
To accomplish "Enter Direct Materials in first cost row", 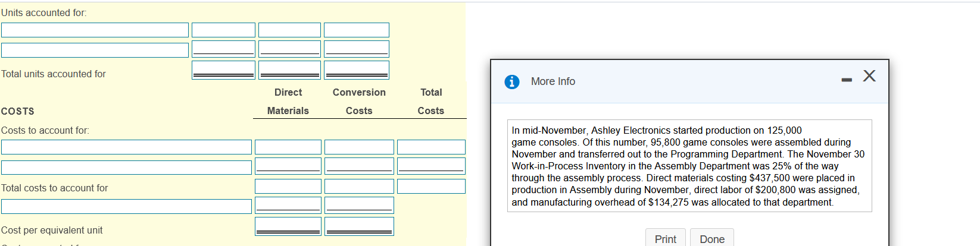I will 288,147.
